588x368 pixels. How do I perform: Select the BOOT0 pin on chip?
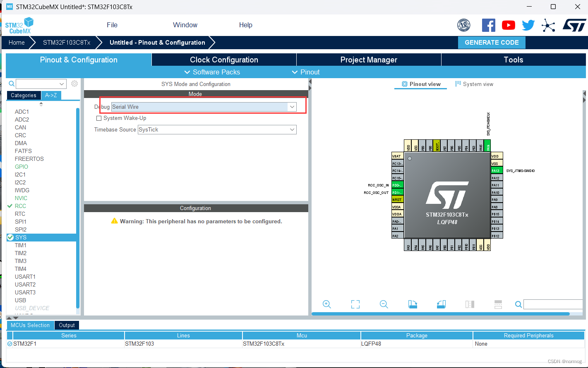point(437,146)
